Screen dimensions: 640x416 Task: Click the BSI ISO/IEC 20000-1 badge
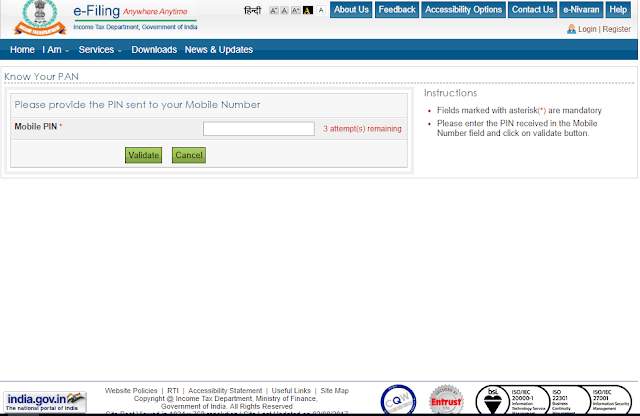pyautogui.click(x=512, y=400)
